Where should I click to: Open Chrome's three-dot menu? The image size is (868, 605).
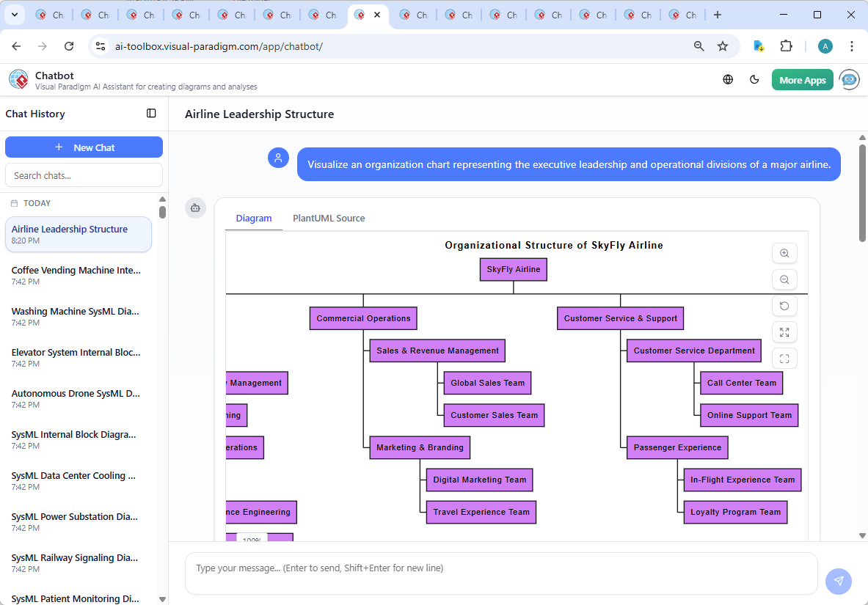coord(851,45)
